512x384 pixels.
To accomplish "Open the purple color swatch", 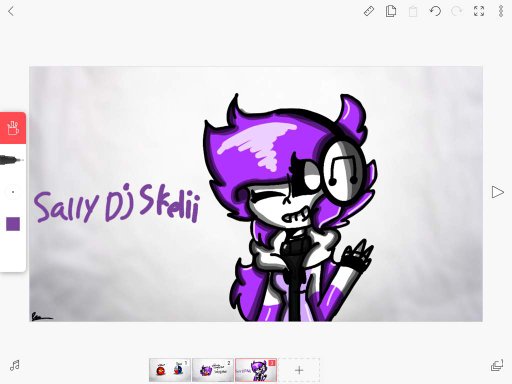I will (x=13, y=224).
